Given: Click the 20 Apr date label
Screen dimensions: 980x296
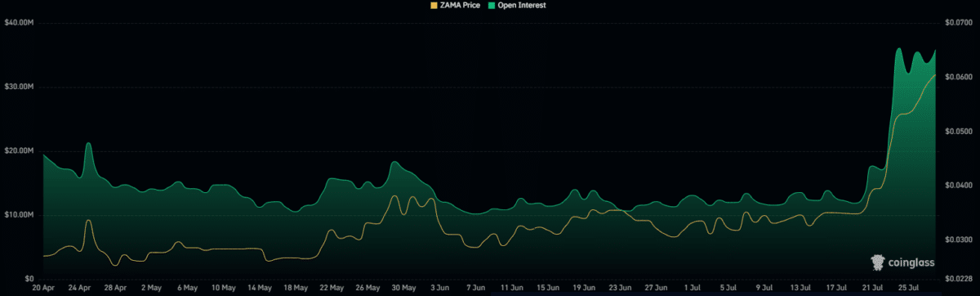Looking at the screenshot, I should coord(43,288).
